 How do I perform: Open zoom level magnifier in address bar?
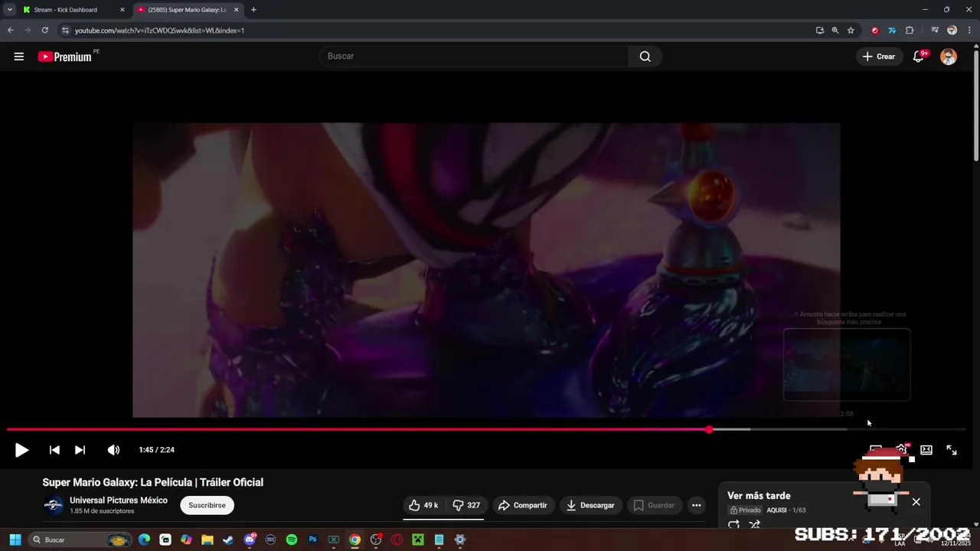point(835,31)
